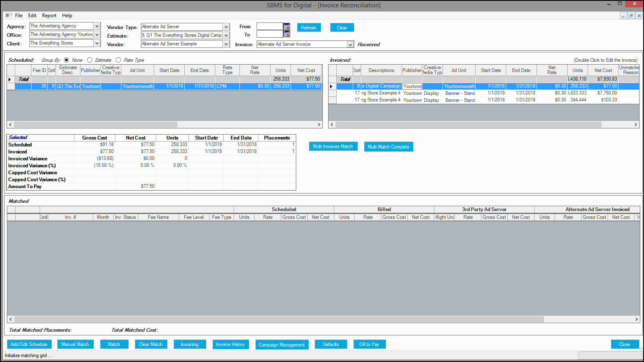Click Scheduled grid left scroll arrow
This screenshot has height=362, width=644.
tap(11, 124)
